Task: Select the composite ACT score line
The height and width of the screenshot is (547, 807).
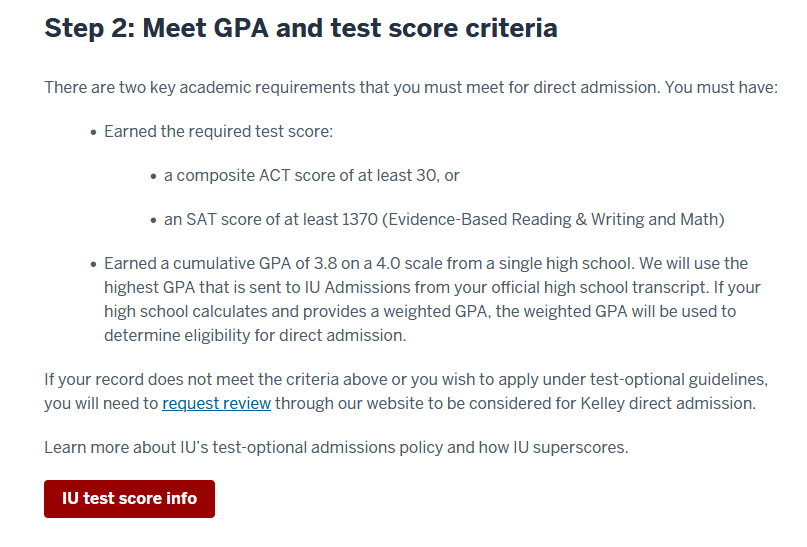Action: 311,175
